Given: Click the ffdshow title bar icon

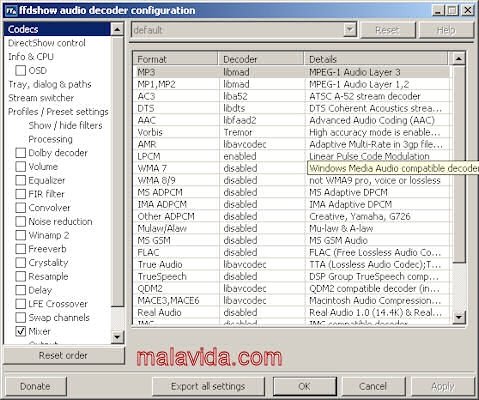Looking at the screenshot, I should [x=11, y=11].
